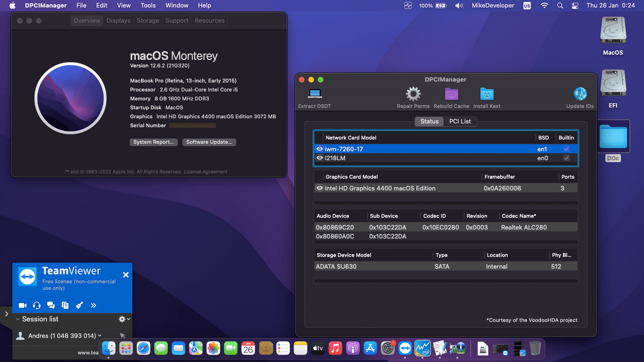Open the battery status menu showing 100%

pos(432,6)
